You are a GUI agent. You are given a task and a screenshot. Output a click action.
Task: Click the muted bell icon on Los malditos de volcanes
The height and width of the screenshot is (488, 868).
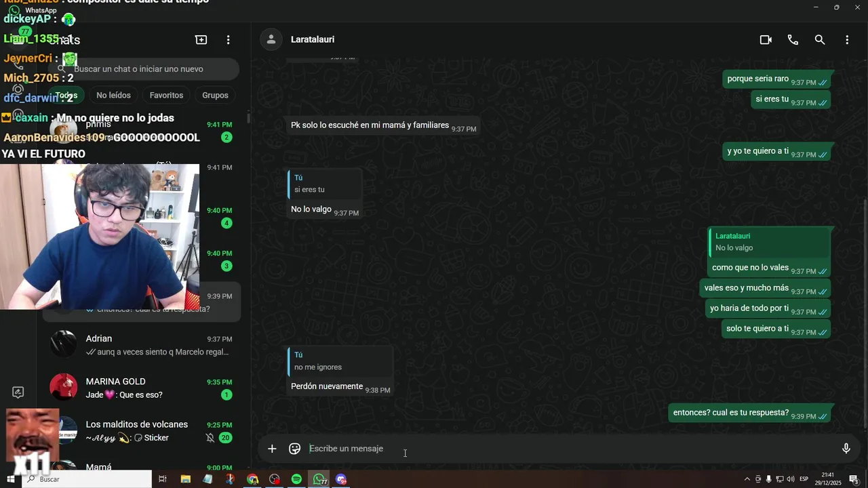tap(210, 438)
